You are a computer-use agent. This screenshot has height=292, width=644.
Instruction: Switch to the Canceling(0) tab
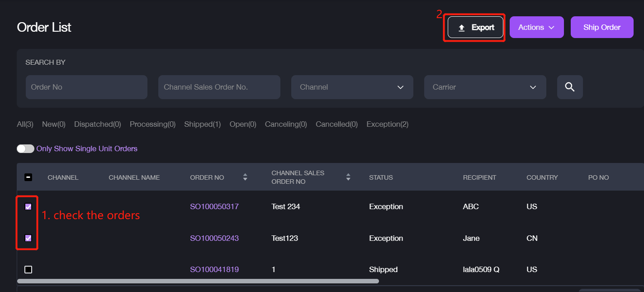286,124
